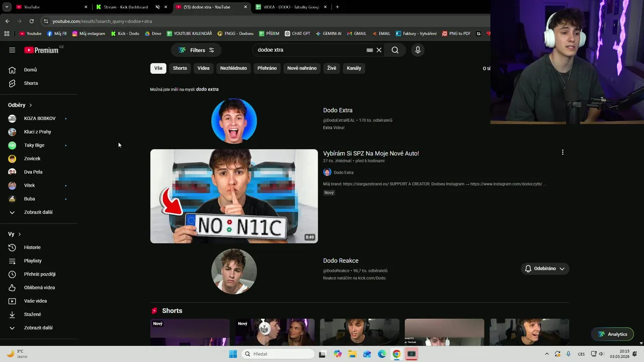Select the Kanály filter chip
Image resolution: width=644 pixels, height=362 pixels.
click(x=354, y=68)
